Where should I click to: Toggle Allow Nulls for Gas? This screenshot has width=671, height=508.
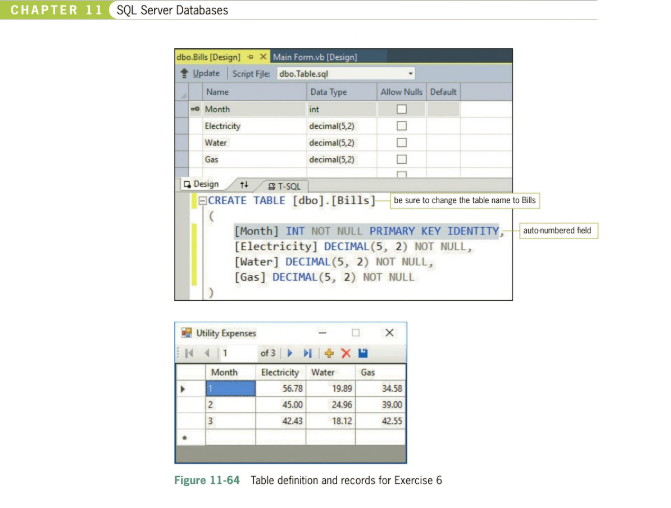coord(401,159)
